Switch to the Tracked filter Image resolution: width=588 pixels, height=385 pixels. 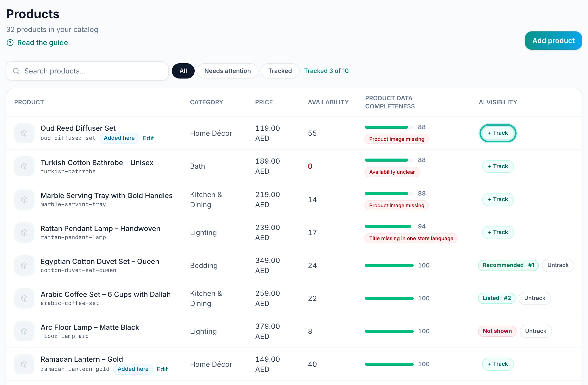[280, 71]
